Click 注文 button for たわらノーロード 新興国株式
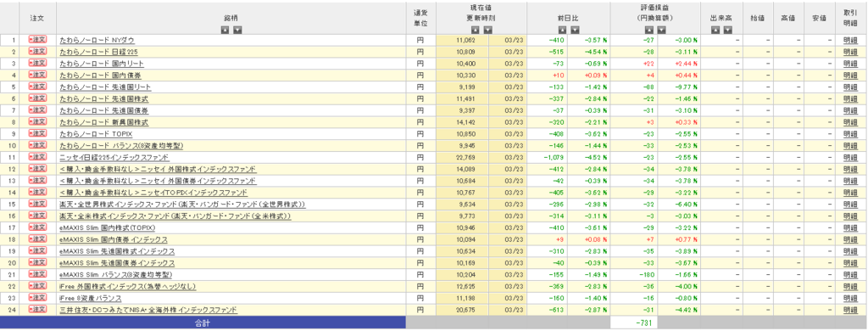 (37, 122)
